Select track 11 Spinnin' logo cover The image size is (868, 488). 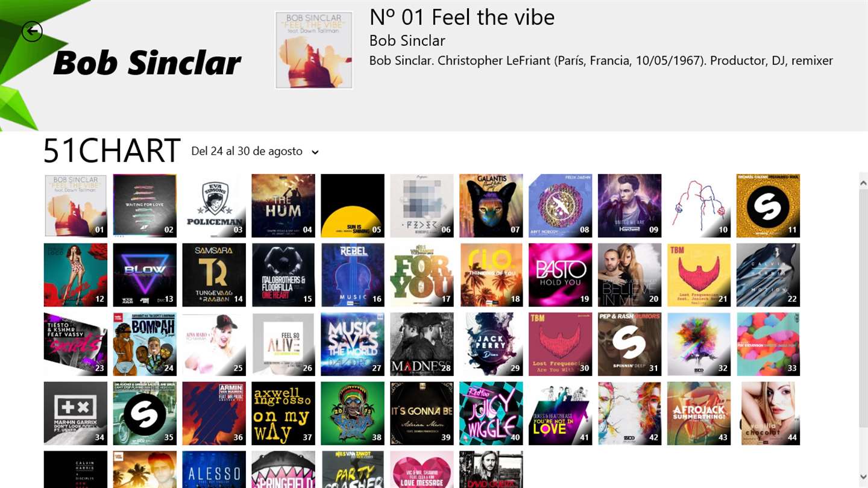tap(768, 205)
